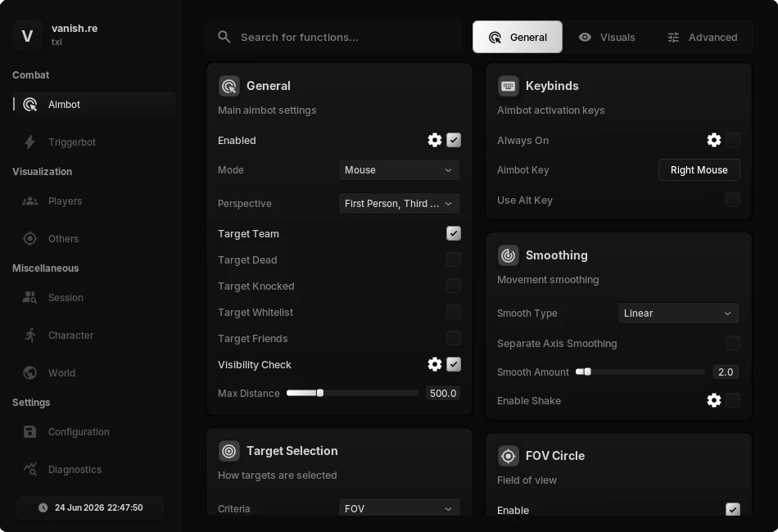Click the Search for functions field
Image resolution: width=778 pixels, height=532 pixels.
point(335,37)
